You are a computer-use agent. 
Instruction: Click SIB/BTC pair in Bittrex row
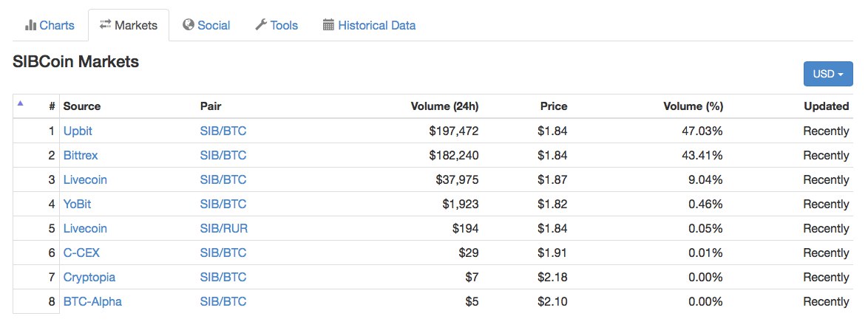pos(223,156)
